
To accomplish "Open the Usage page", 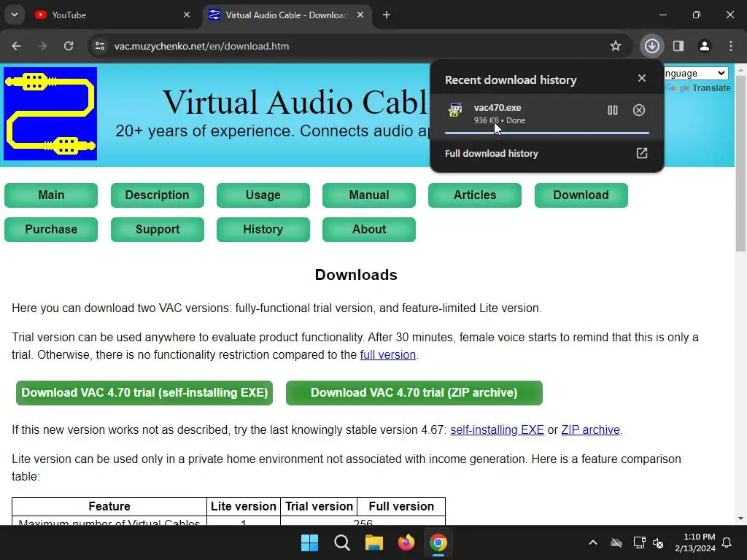I will [263, 195].
